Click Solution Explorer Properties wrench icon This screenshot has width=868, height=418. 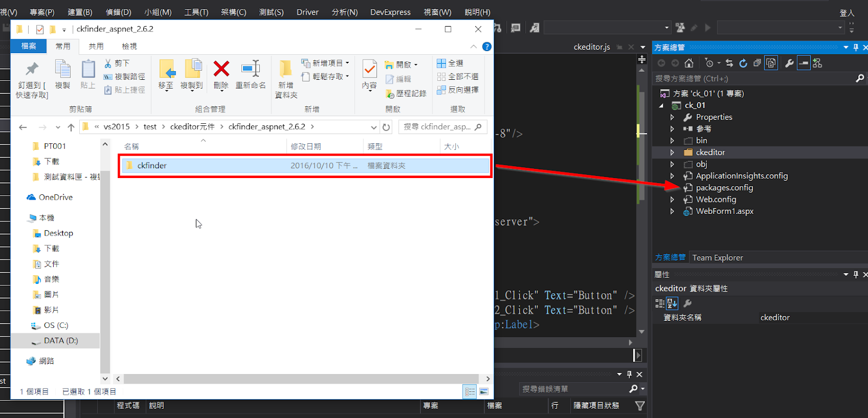(x=789, y=63)
